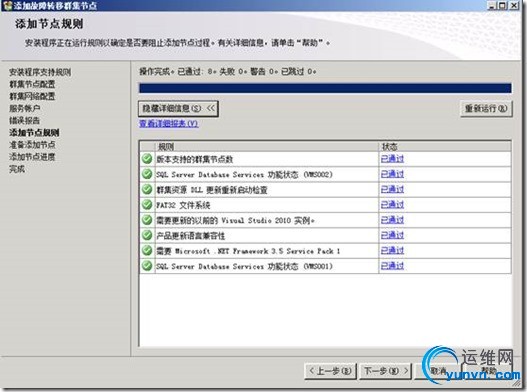Click rule text 产品更新语言兼容性
The width and height of the screenshot is (527, 392).
(x=191, y=236)
